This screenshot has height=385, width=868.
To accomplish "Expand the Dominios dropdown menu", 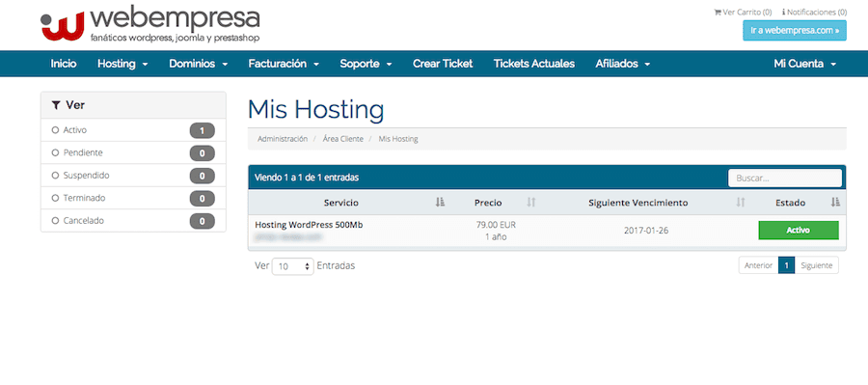I will pyautogui.click(x=198, y=64).
